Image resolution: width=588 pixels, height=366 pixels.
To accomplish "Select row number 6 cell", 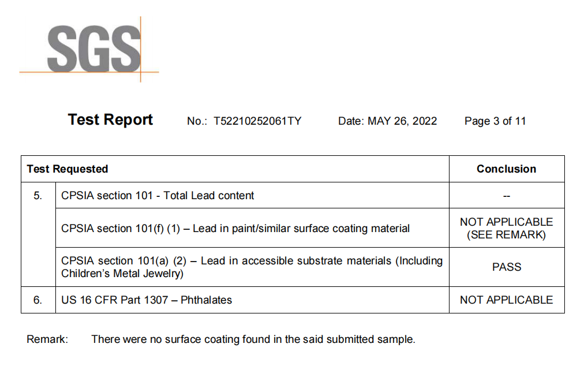I will pos(38,300).
